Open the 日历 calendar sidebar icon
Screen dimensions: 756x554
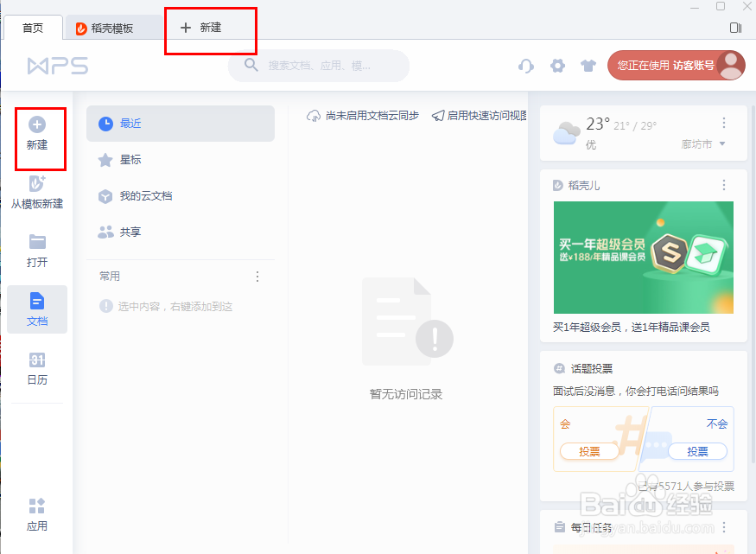pos(36,368)
